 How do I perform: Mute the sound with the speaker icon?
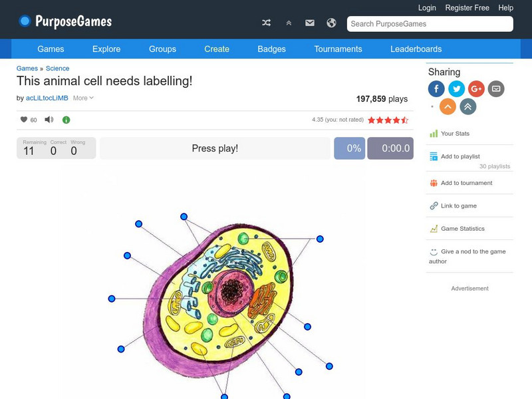49,120
